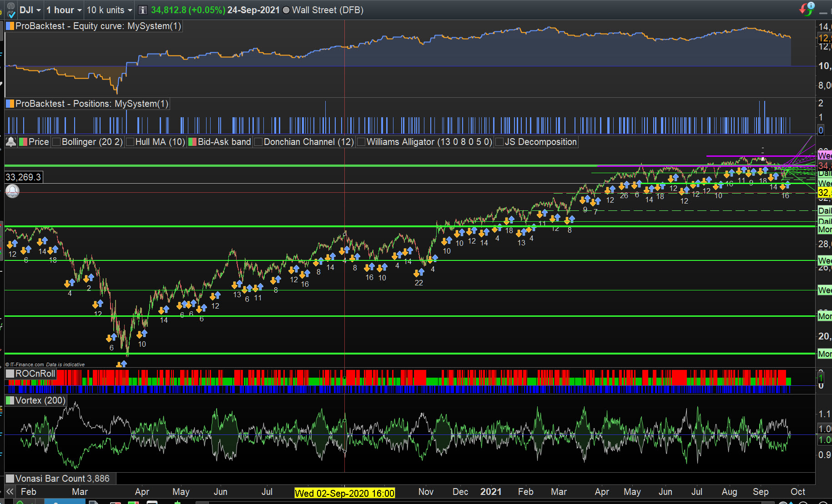Click the Price candle color swatch
This screenshot has height=504, width=832.
[23, 142]
